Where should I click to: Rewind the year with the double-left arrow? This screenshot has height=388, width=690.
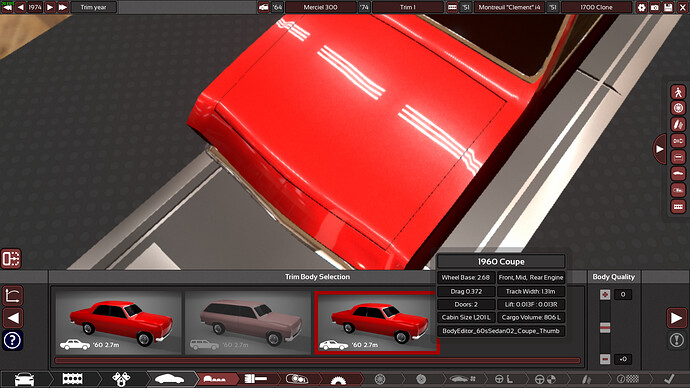point(7,7)
